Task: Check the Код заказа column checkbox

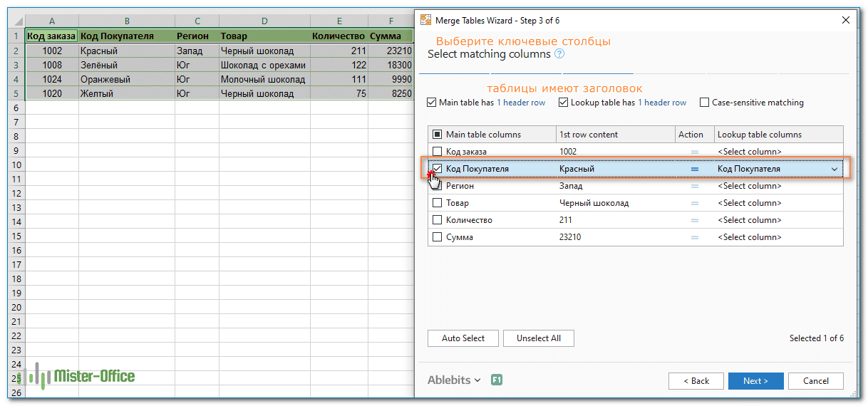Action: coord(438,152)
